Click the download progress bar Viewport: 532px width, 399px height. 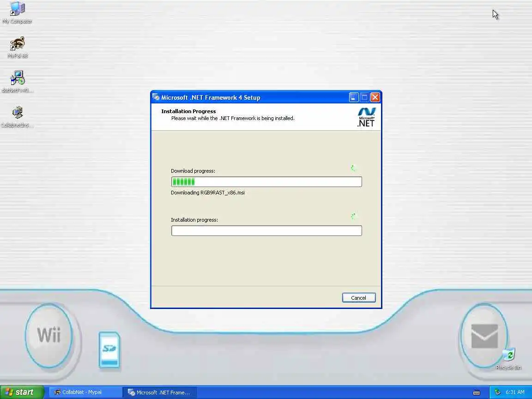click(266, 181)
